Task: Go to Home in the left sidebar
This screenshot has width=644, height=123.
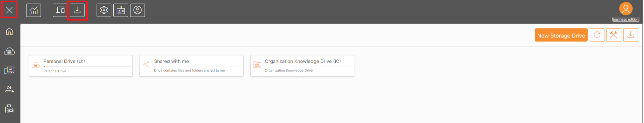Action: [9, 31]
